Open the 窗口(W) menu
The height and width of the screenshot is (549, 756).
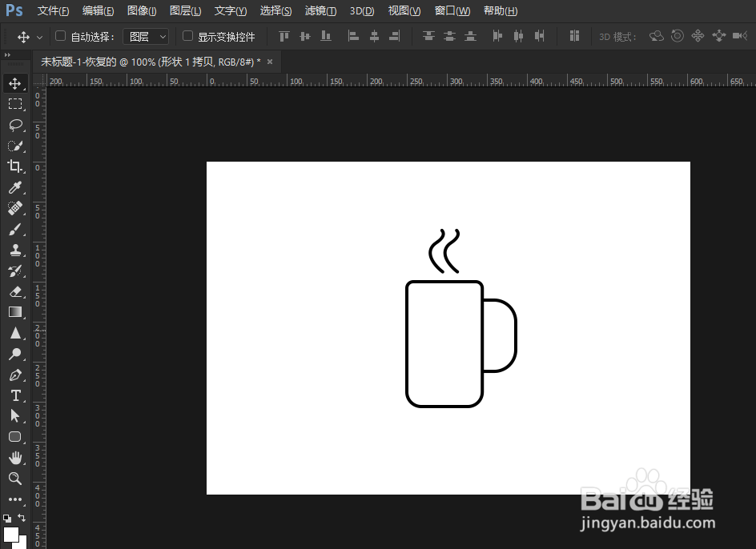[x=452, y=10]
